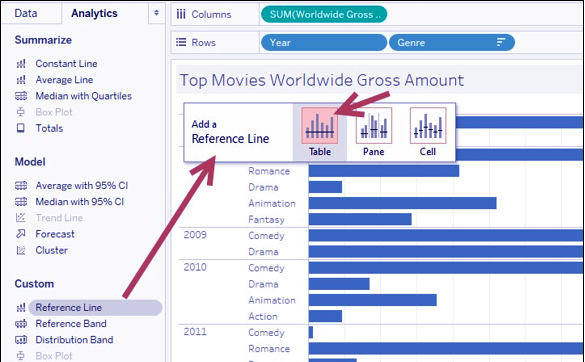Click the 2010 Animation blue bar
This screenshot has width=585, height=362.
point(373,300)
